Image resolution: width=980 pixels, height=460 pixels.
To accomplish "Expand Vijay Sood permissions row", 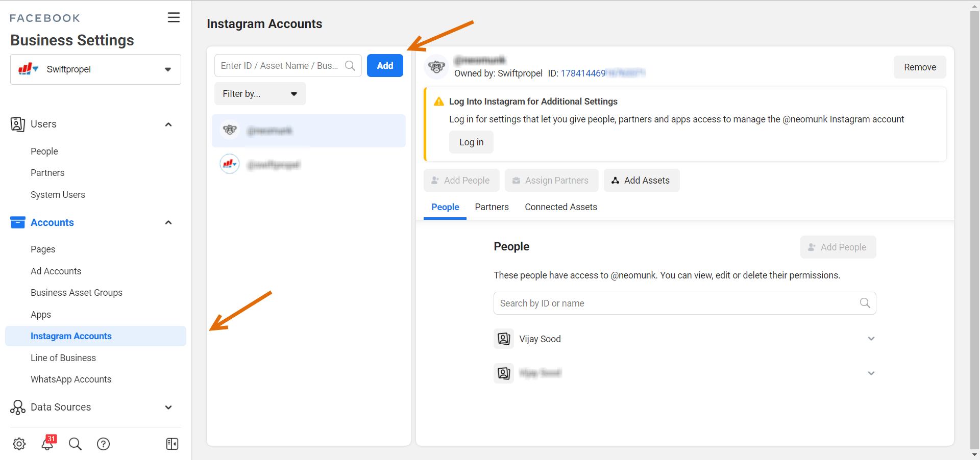I will pyautogui.click(x=871, y=339).
